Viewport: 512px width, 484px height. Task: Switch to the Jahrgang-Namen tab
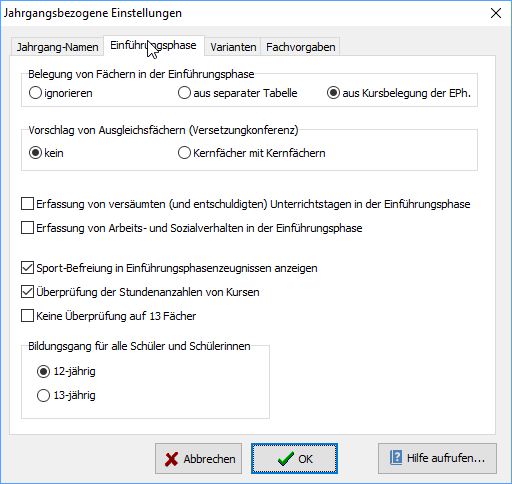57,47
